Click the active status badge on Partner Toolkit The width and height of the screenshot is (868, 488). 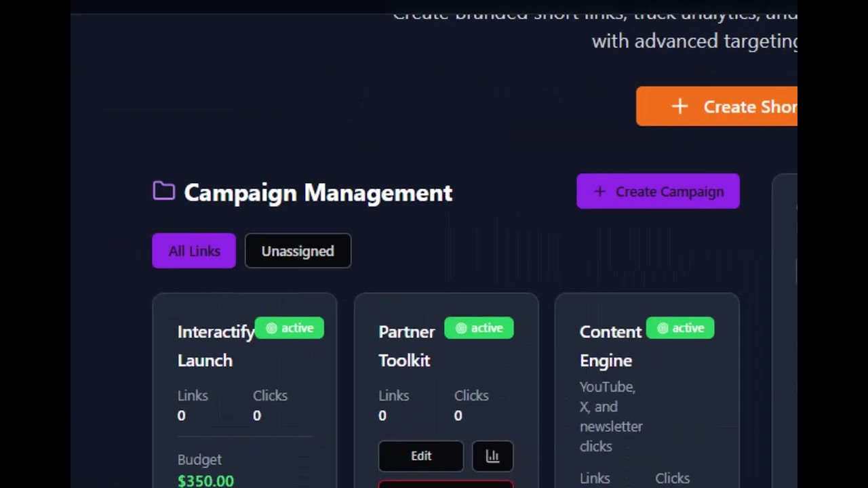tap(479, 328)
